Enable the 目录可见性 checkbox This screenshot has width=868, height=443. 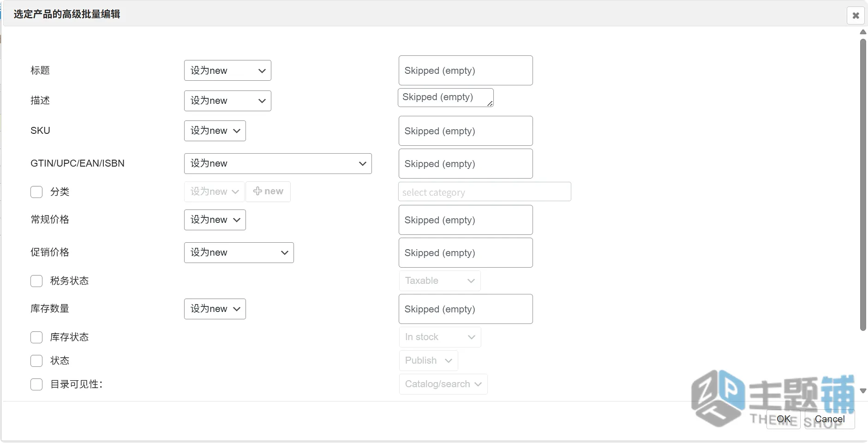click(36, 384)
